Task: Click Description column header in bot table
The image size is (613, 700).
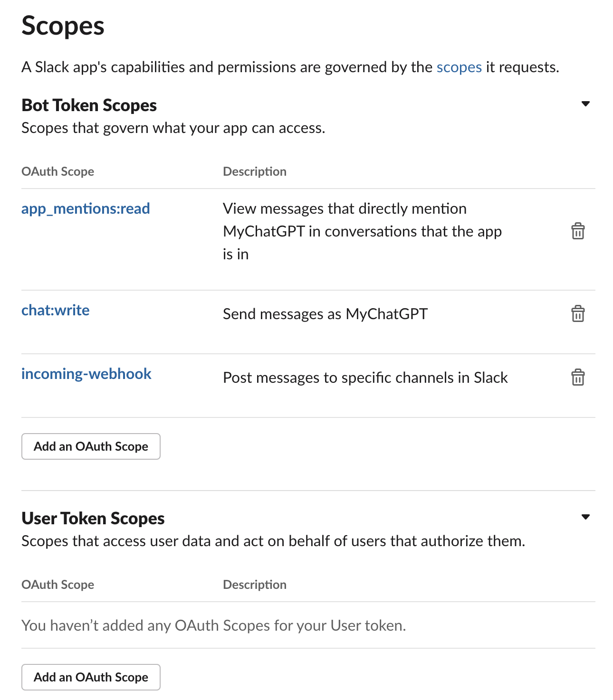Action: [255, 171]
